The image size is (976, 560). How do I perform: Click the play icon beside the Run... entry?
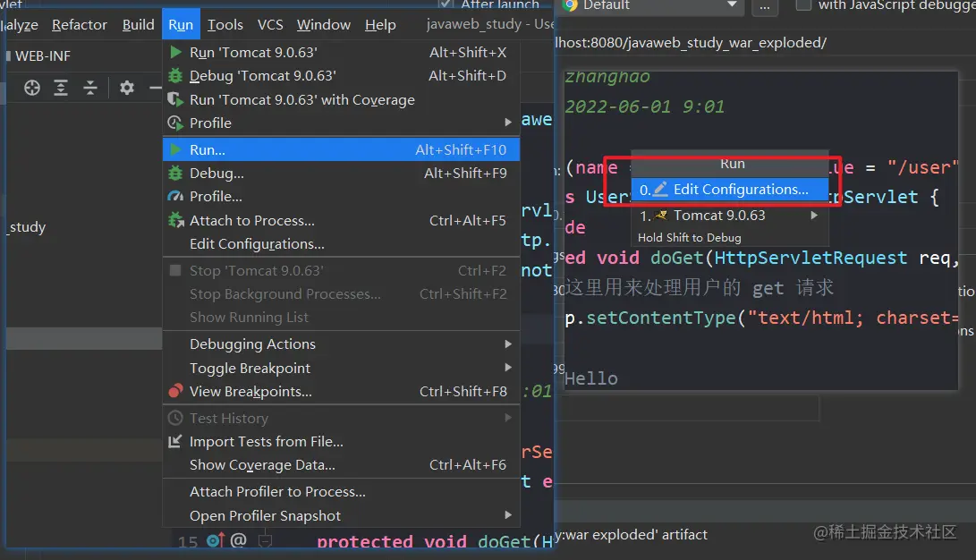pyautogui.click(x=176, y=150)
